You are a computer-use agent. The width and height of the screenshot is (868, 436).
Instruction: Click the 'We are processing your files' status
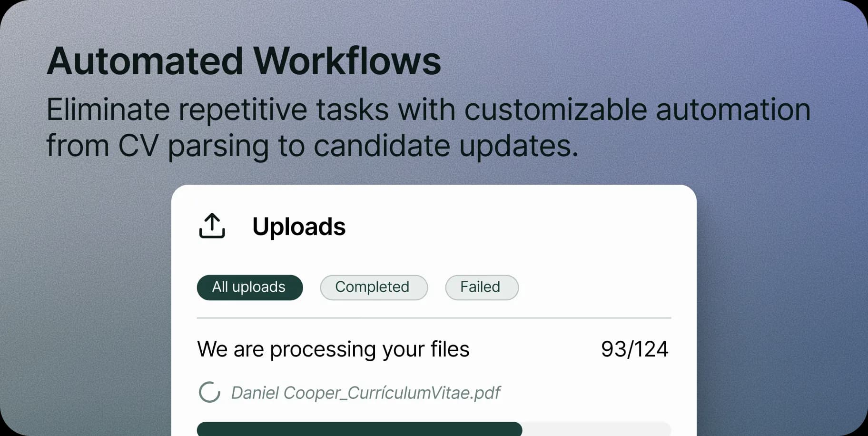pyautogui.click(x=333, y=349)
